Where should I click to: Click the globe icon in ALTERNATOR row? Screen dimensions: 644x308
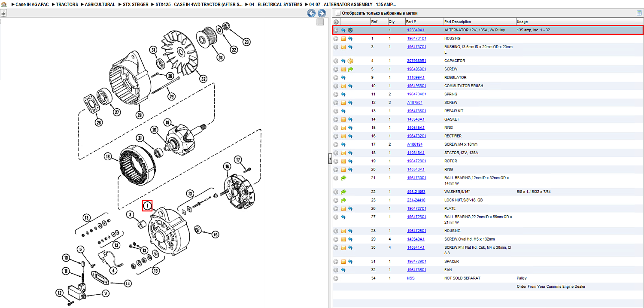coord(350,30)
